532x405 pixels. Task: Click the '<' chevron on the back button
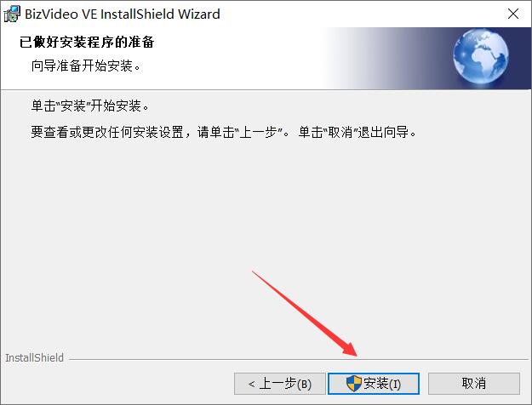click(x=251, y=384)
